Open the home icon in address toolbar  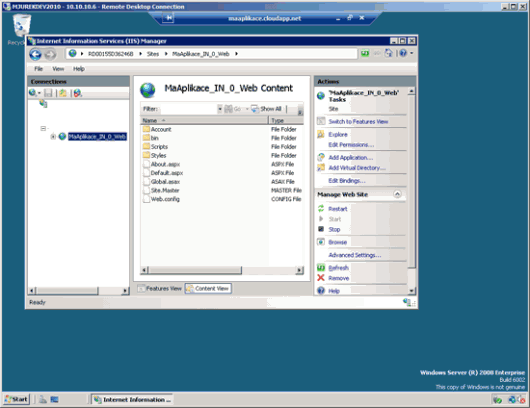(x=388, y=53)
